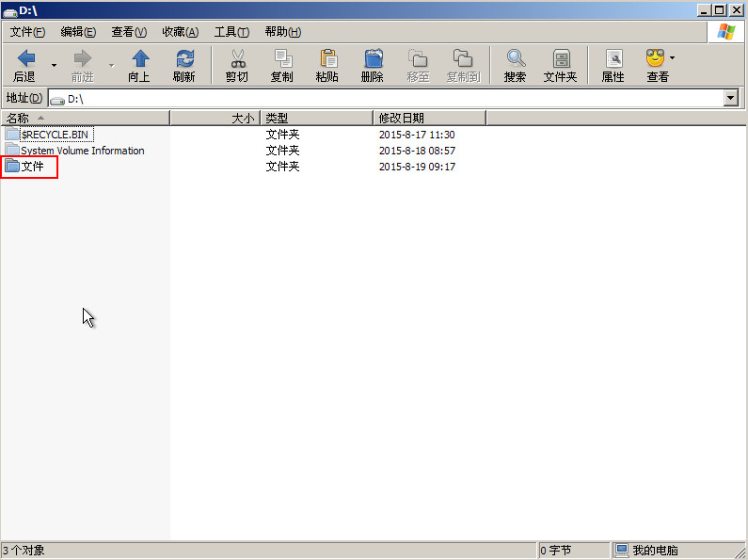Click the 移至 move-to icon
The width and height of the screenshot is (748, 560).
418,58
